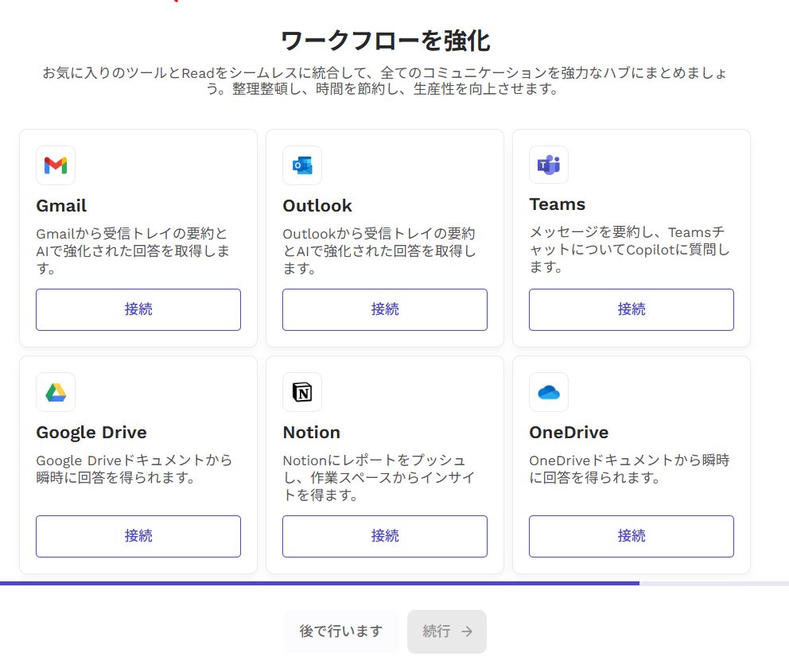The width and height of the screenshot is (789, 672).
Task: Click the Teams logo icon
Action: pyautogui.click(x=548, y=165)
